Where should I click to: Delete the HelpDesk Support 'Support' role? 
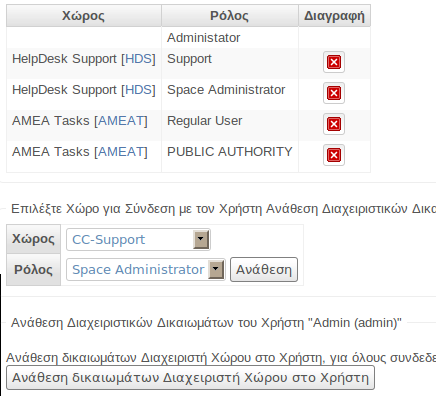point(334,62)
